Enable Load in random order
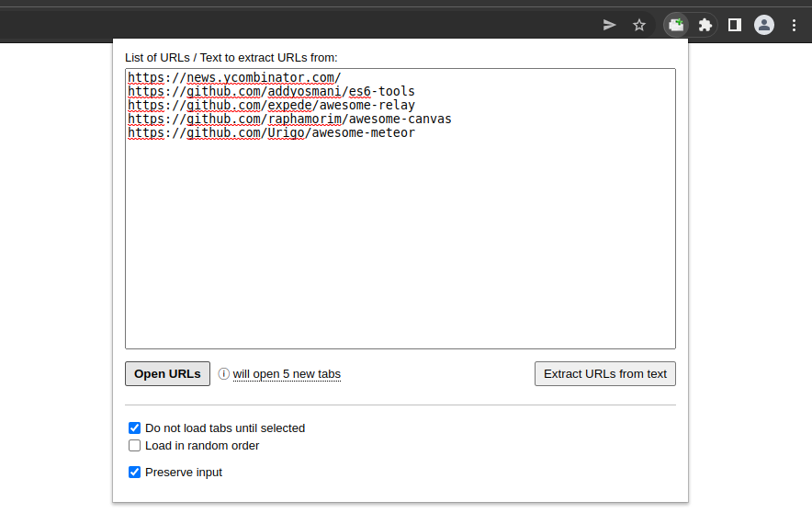812x513 pixels. 135,446
